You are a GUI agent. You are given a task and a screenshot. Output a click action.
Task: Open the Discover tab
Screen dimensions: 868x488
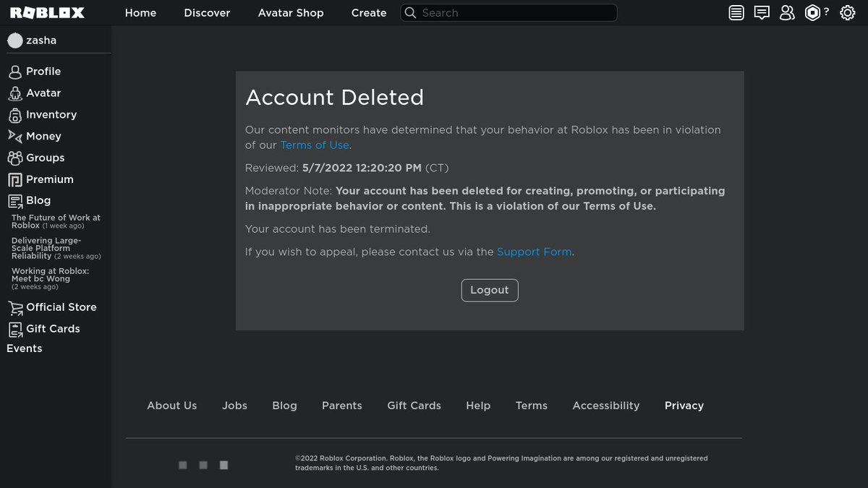207,13
